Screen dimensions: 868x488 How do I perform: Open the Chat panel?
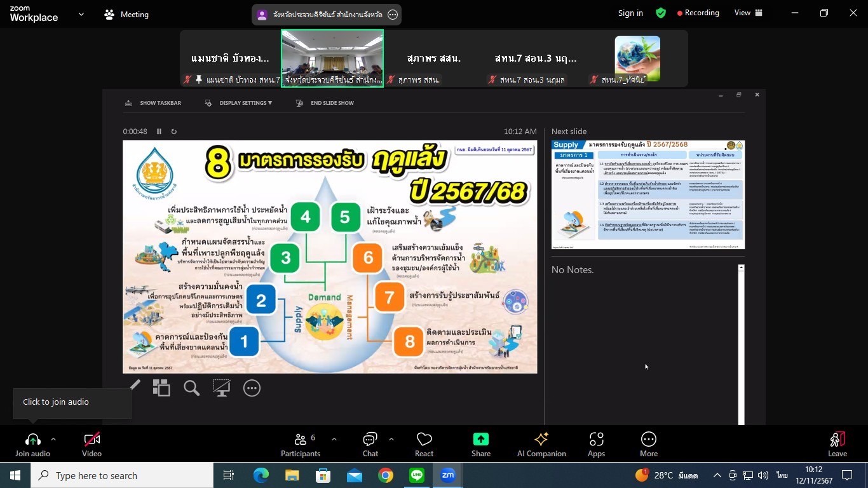pyautogui.click(x=370, y=444)
